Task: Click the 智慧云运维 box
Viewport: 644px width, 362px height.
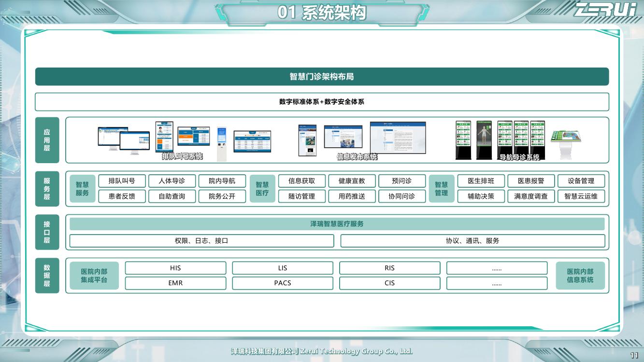Action: click(581, 196)
